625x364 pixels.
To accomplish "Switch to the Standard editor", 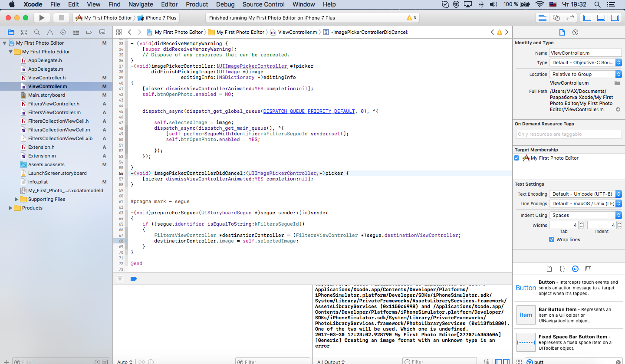I will tap(542, 18).
